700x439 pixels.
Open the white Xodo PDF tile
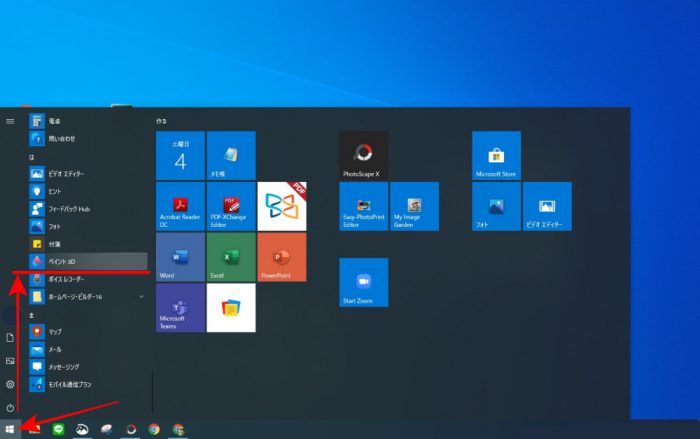coord(282,206)
